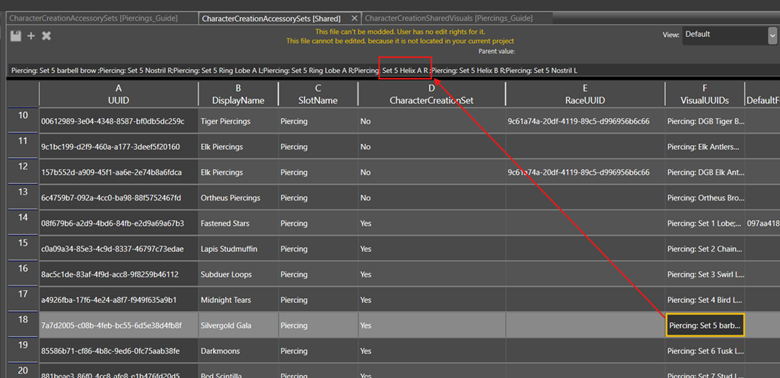This screenshot has width=780, height=378.
Task: Click the Ortheus Piercings cell
Action: click(238, 198)
